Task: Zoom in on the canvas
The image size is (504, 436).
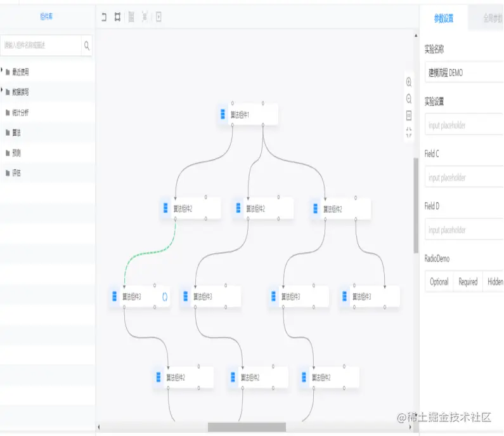Action: point(409,82)
